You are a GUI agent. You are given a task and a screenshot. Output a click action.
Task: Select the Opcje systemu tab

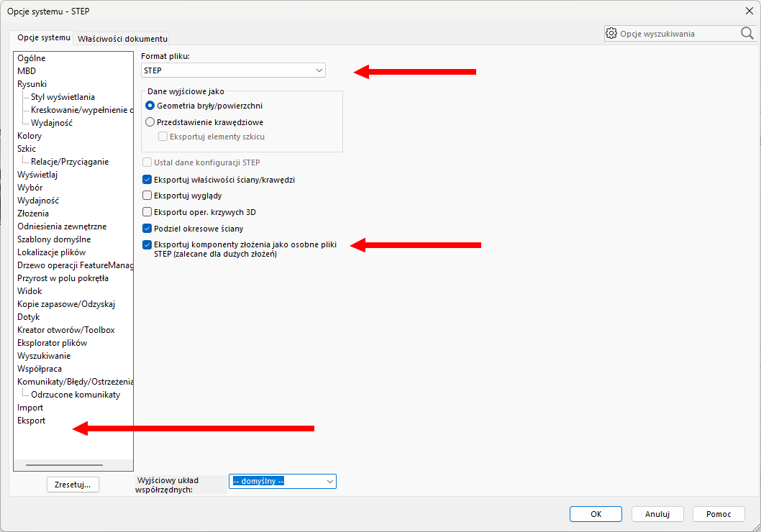44,37
